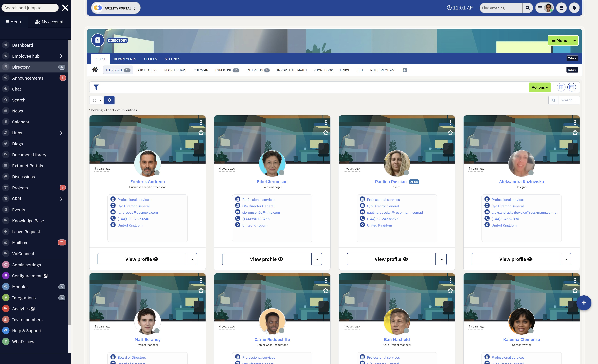Star Paulina Puscian's card
Screen dimensions: 598x364
[450, 133]
